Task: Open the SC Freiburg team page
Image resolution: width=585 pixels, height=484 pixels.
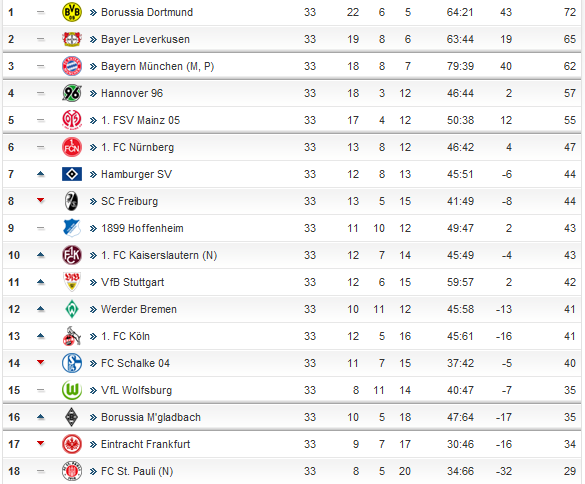Action: click(129, 201)
